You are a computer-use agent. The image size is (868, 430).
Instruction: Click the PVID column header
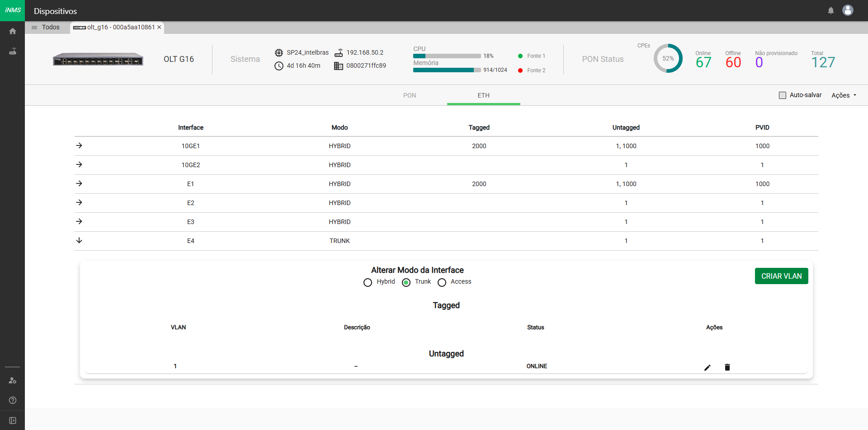pyautogui.click(x=762, y=127)
